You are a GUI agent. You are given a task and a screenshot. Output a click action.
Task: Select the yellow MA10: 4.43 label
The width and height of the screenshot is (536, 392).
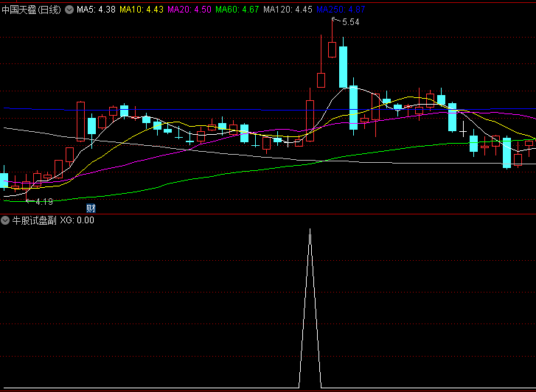[x=142, y=10]
